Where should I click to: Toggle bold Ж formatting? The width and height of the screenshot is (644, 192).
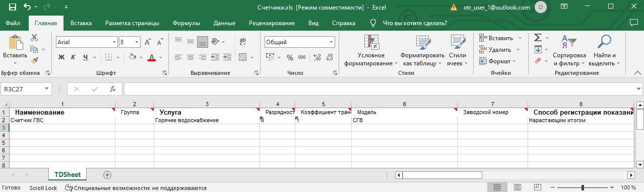point(61,57)
